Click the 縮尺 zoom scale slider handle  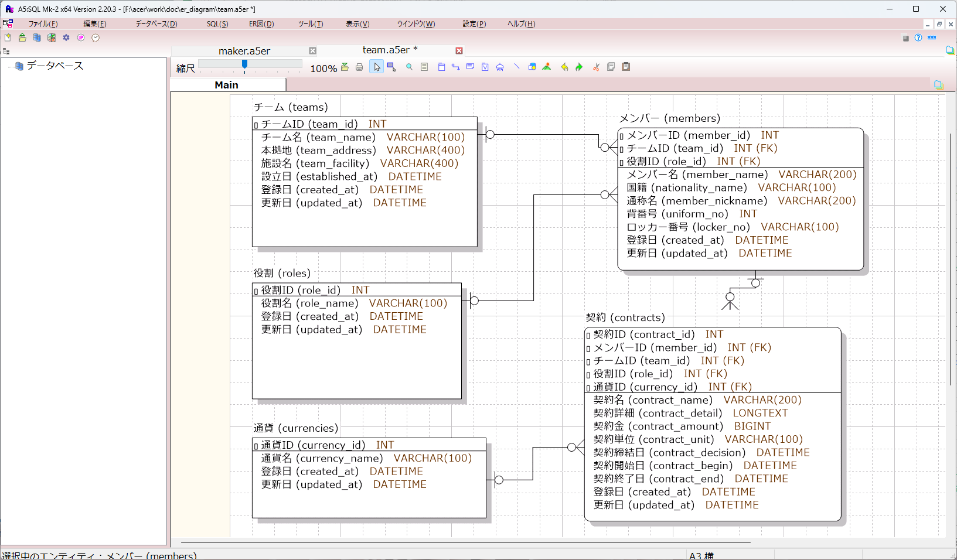click(x=244, y=64)
